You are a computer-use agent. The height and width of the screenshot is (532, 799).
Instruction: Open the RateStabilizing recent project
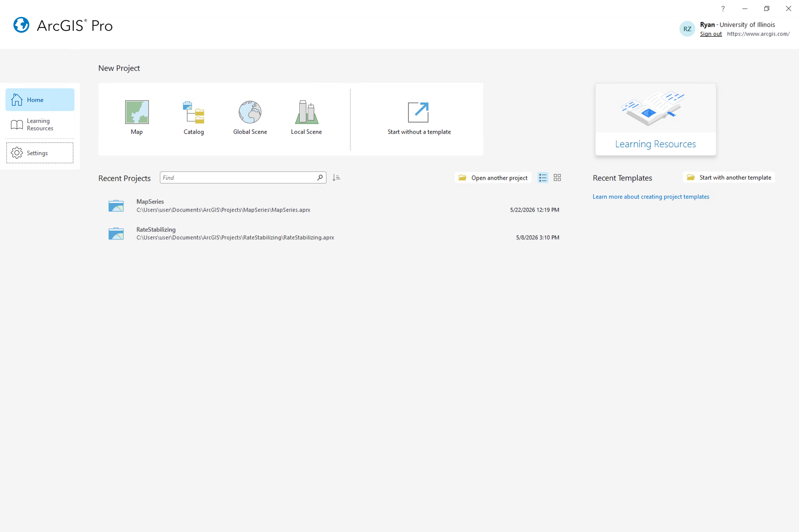point(333,233)
